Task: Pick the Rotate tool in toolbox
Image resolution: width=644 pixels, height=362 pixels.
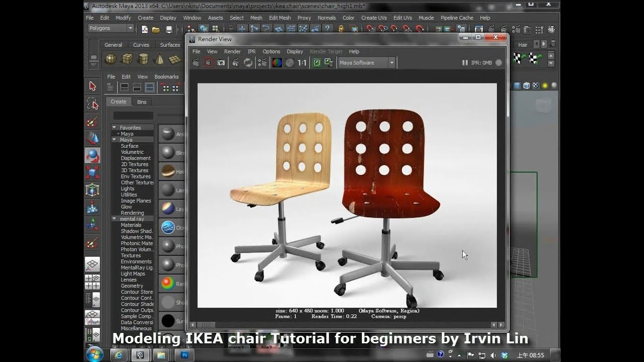Action: 93,155
